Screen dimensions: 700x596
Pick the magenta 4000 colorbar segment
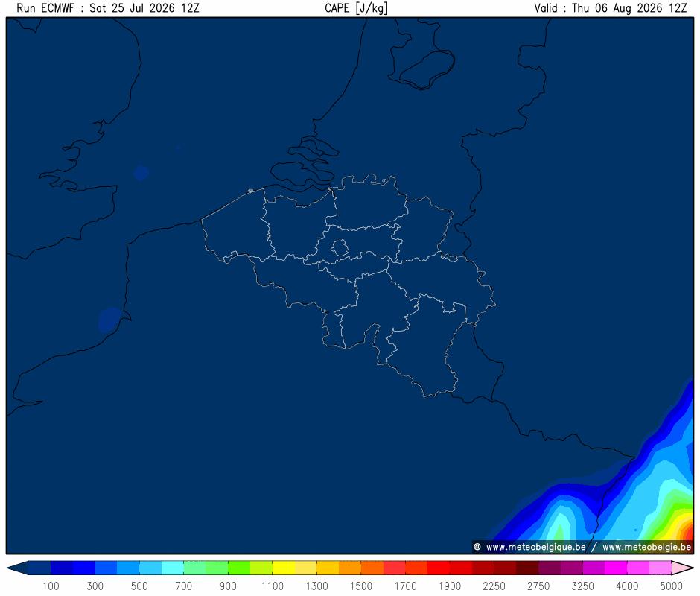tap(616, 568)
